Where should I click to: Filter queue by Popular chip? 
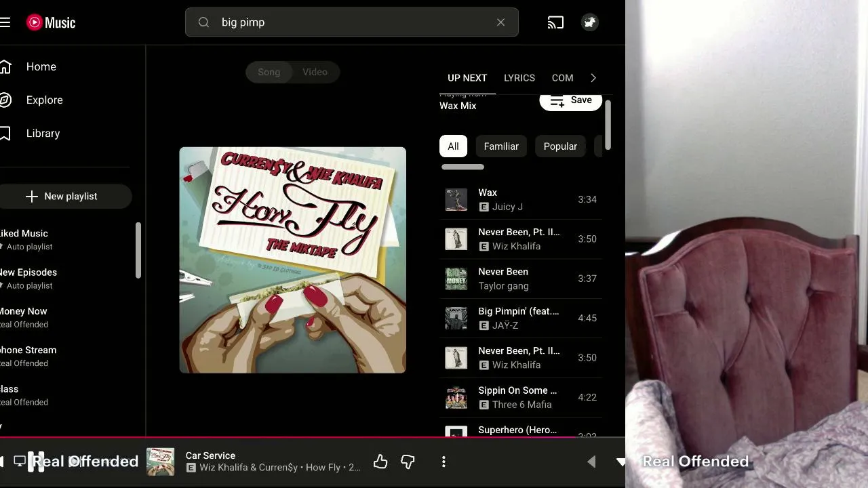pos(560,146)
